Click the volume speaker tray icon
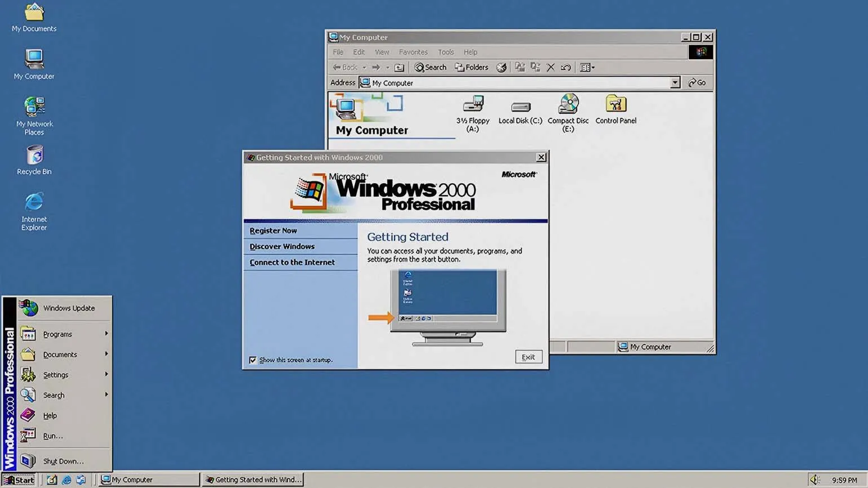 click(814, 480)
